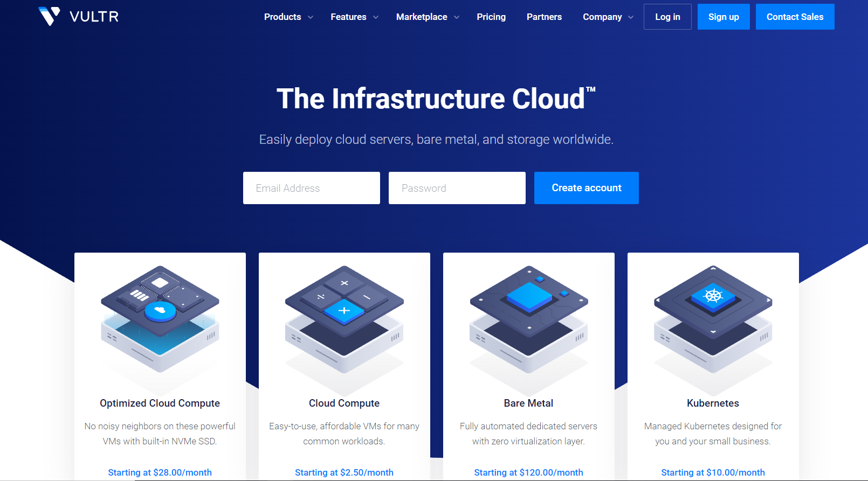
Task: Click 'Easily deploy cloud servers' tagline
Action: pos(436,140)
